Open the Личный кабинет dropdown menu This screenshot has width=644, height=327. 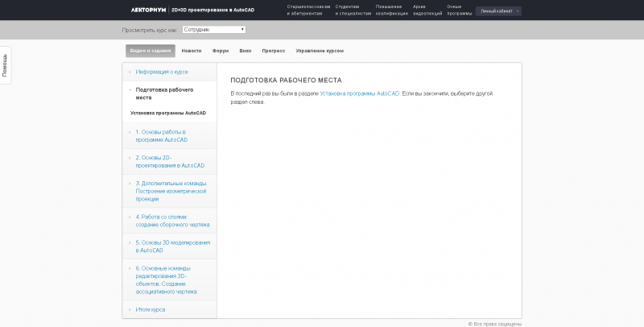coord(498,11)
